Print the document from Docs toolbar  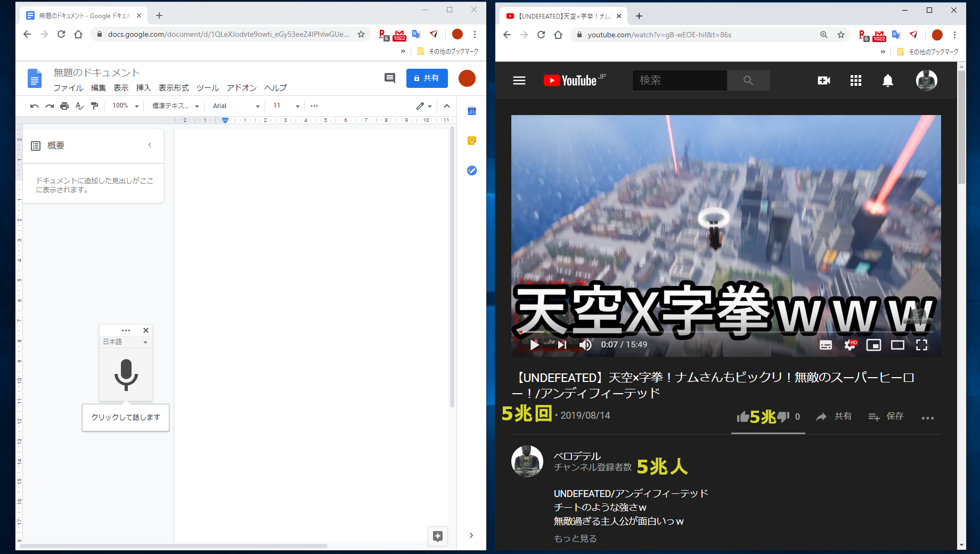(64, 106)
